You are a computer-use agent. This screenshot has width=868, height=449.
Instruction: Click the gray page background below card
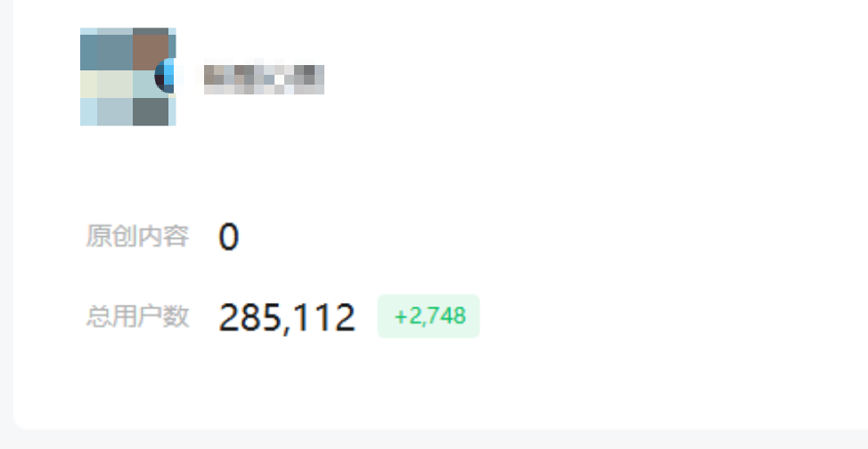pyautogui.click(x=434, y=440)
